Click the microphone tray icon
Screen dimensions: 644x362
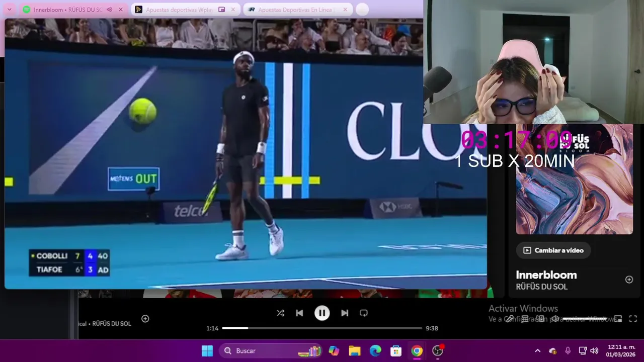pos(568,351)
